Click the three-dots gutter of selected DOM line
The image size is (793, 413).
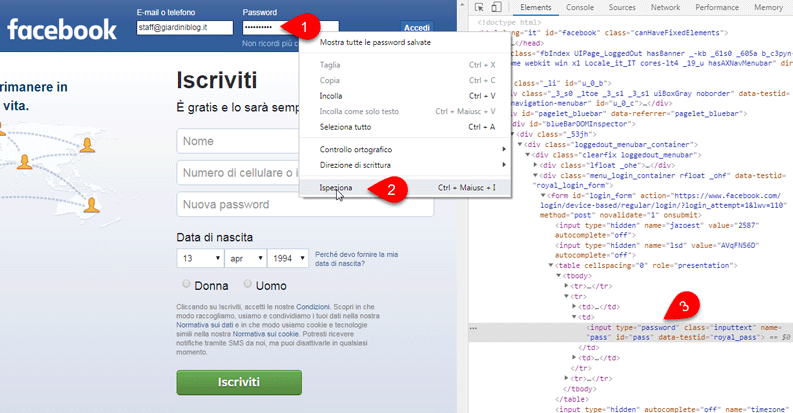473,328
